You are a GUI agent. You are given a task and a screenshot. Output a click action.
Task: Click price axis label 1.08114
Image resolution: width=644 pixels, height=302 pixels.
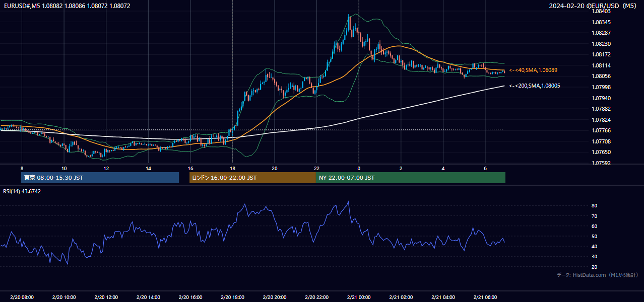[x=601, y=65]
